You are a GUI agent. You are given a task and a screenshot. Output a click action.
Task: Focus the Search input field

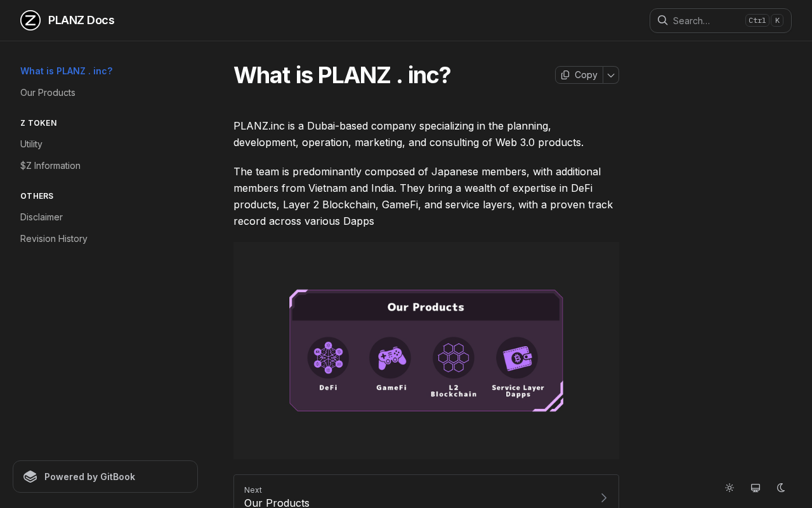(x=704, y=20)
